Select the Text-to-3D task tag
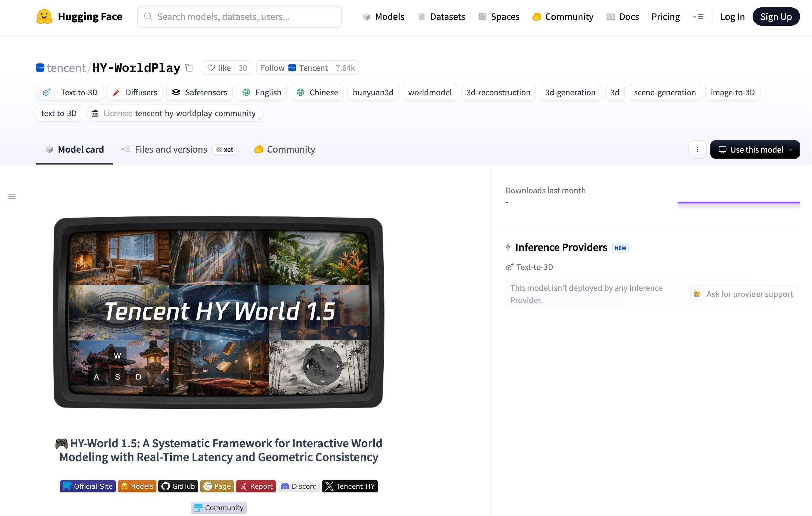 click(x=70, y=93)
